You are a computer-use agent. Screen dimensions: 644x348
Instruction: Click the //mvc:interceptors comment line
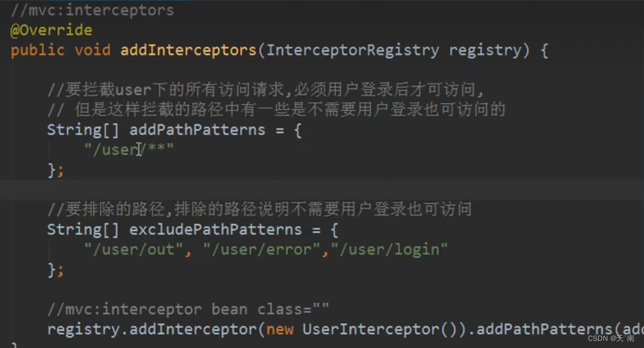click(92, 10)
